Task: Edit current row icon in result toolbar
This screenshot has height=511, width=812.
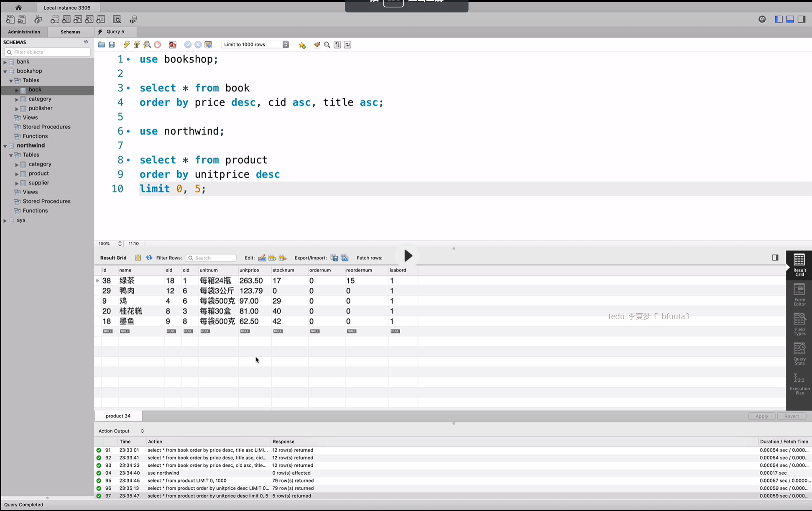Action: coord(262,258)
